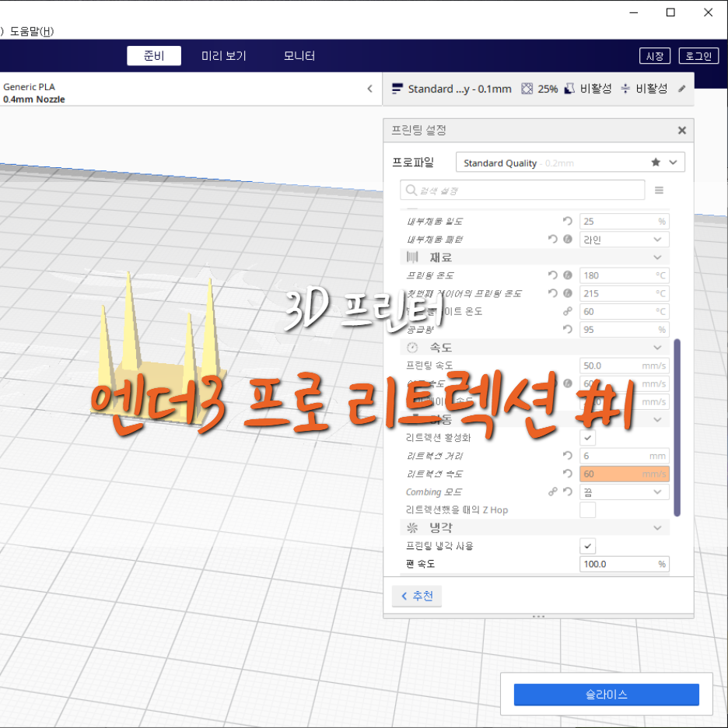
Task: Reset the 리트렉션 거리 value
Action: click(567, 456)
